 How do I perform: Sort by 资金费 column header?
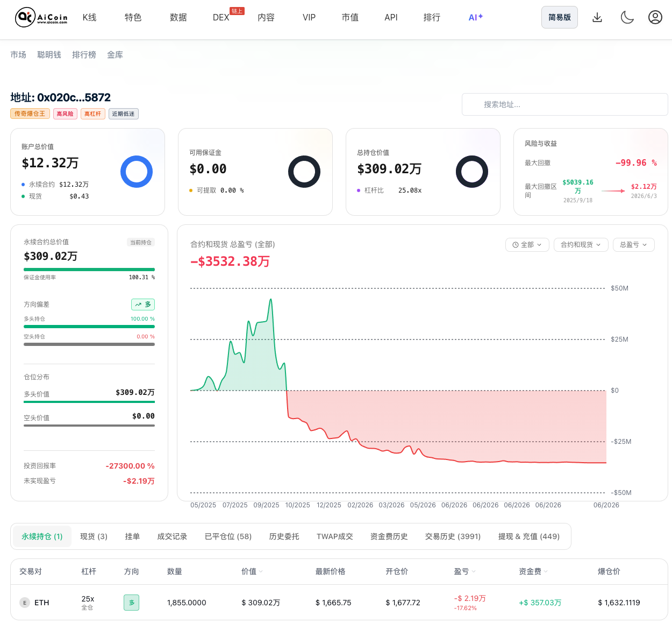(533, 571)
